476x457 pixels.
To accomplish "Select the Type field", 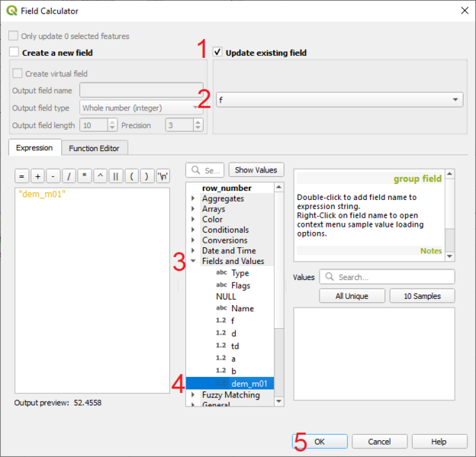I will tap(240, 272).
